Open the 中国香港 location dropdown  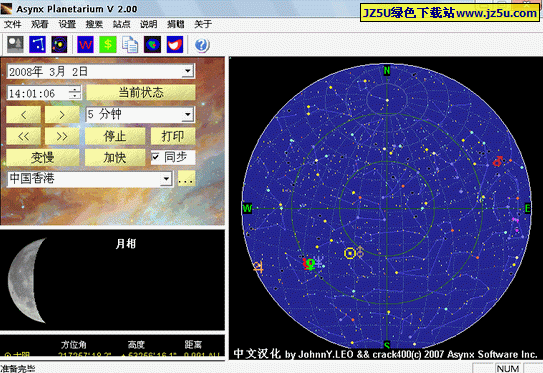[x=166, y=179]
